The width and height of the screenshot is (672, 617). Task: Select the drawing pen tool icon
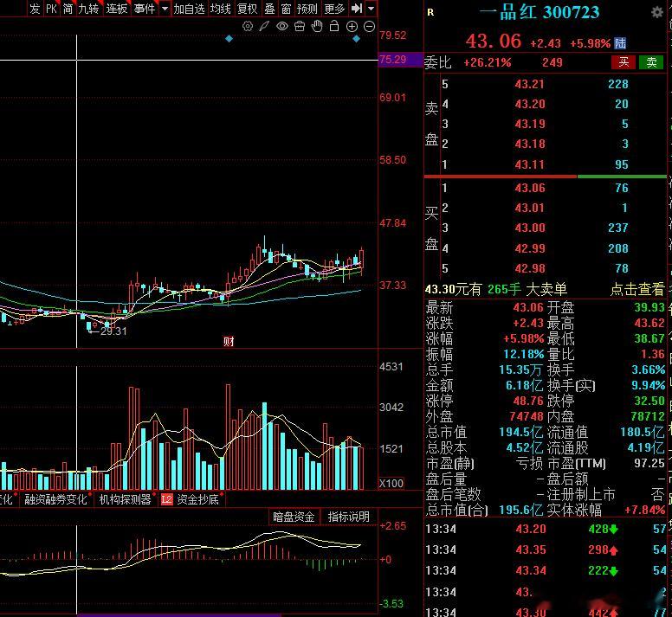pyautogui.click(x=264, y=27)
